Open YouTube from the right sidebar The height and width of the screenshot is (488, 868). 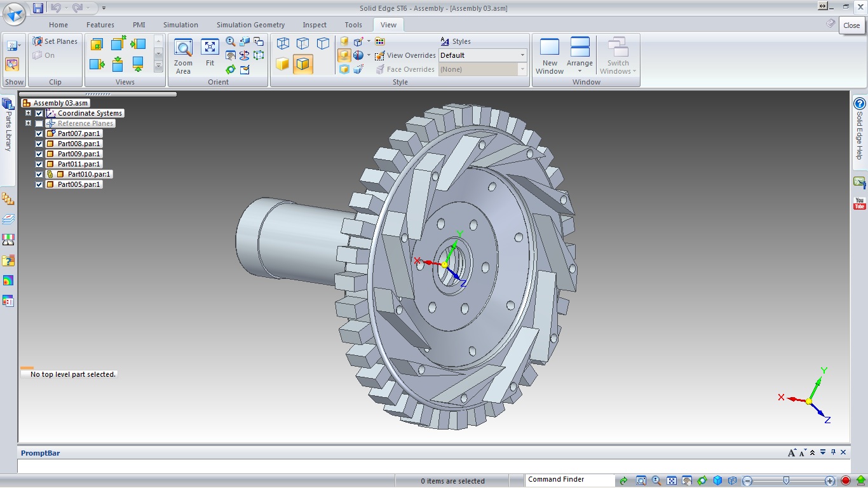click(859, 203)
